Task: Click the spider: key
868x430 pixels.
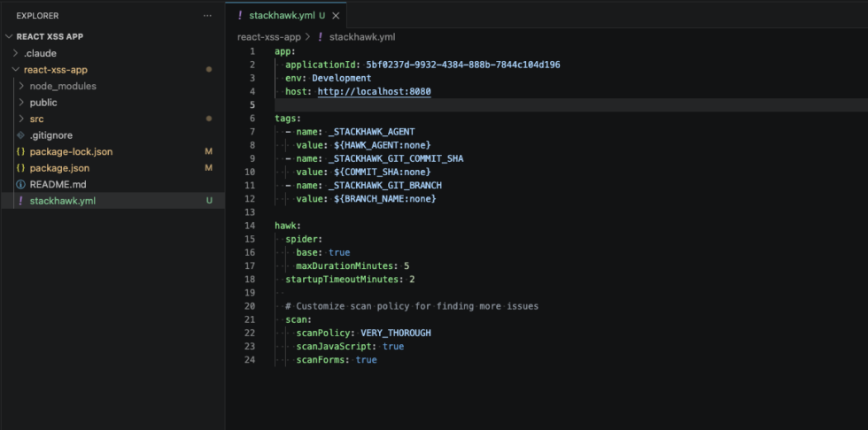Action: click(304, 239)
